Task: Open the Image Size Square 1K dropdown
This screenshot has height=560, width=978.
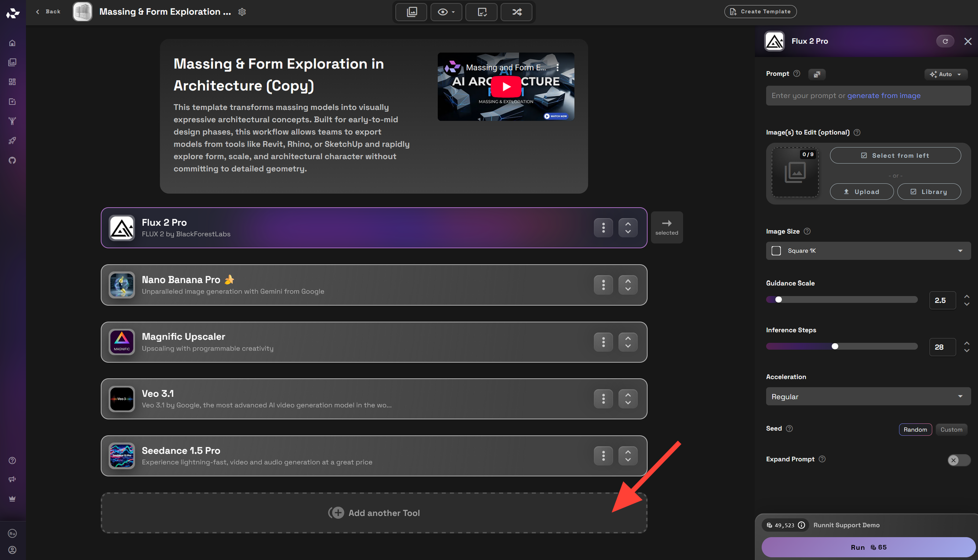Action: coord(868,251)
